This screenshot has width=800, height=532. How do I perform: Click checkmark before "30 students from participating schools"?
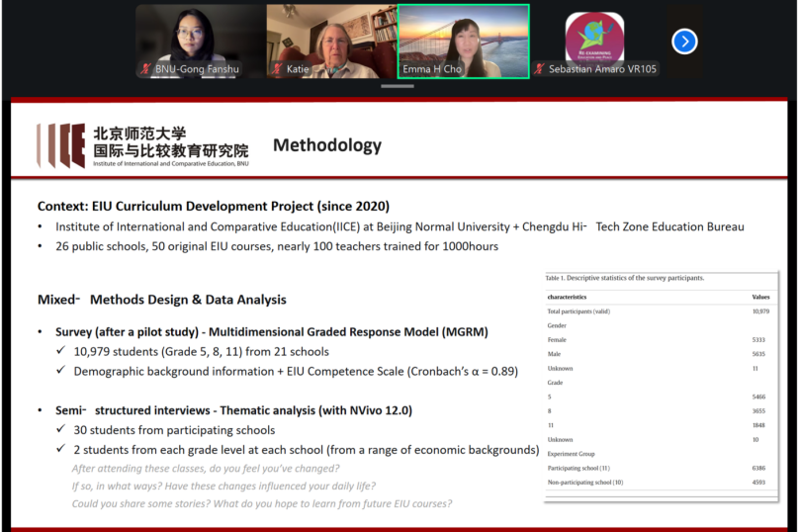coord(60,430)
